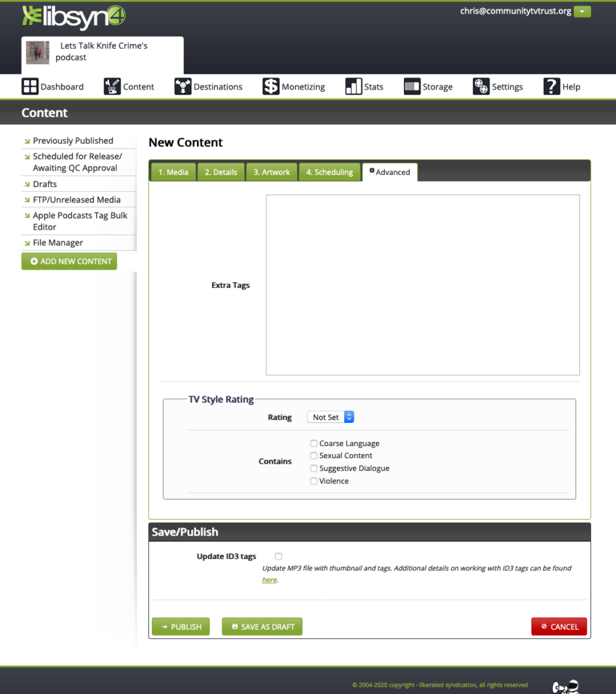Viewport: 616px width, 694px height.
Task: Click arrow icon beside Previously Published
Action: point(27,141)
